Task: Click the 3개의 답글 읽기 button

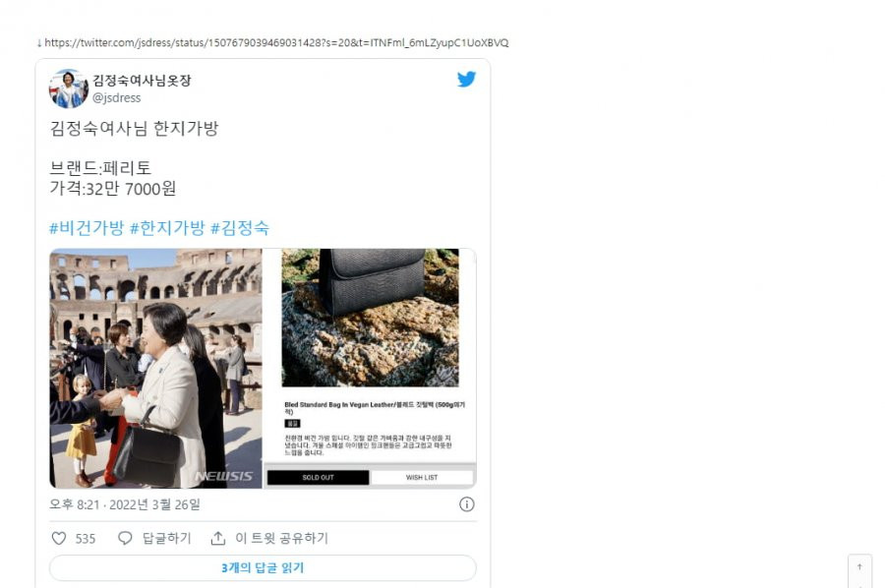Action: click(x=263, y=567)
